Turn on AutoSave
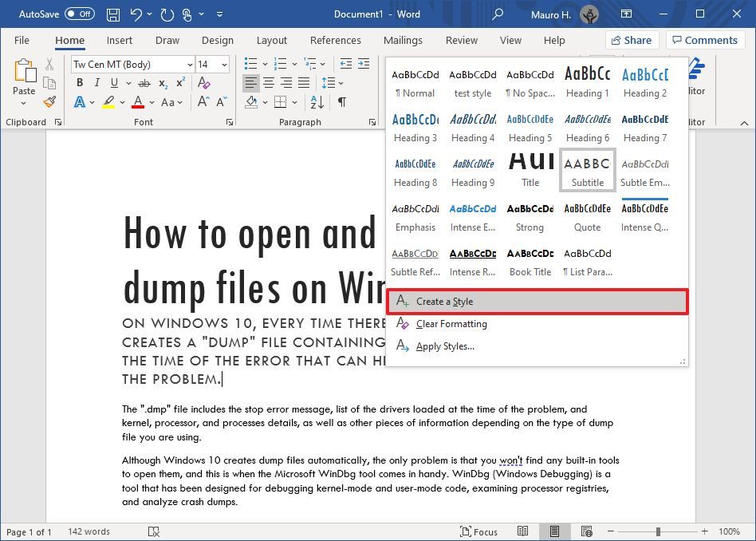The image size is (756, 541). pyautogui.click(x=80, y=14)
